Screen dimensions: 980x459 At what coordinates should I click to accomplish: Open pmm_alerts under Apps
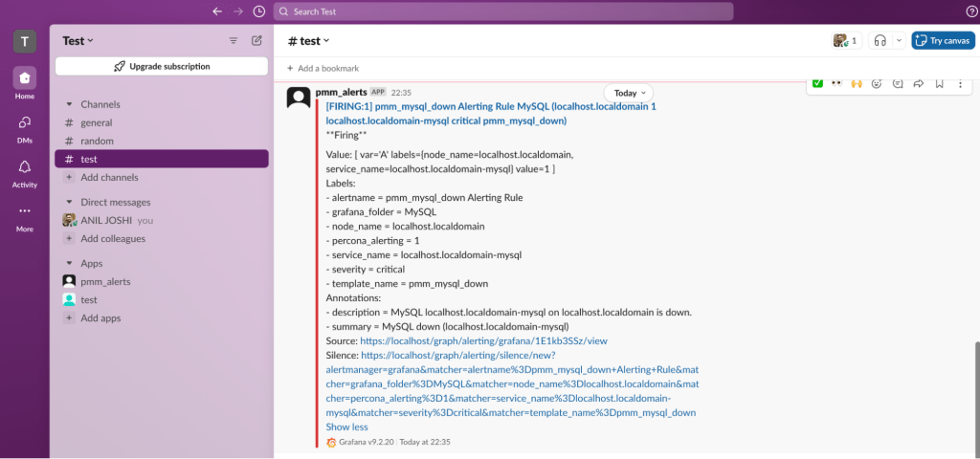pyautogui.click(x=105, y=281)
